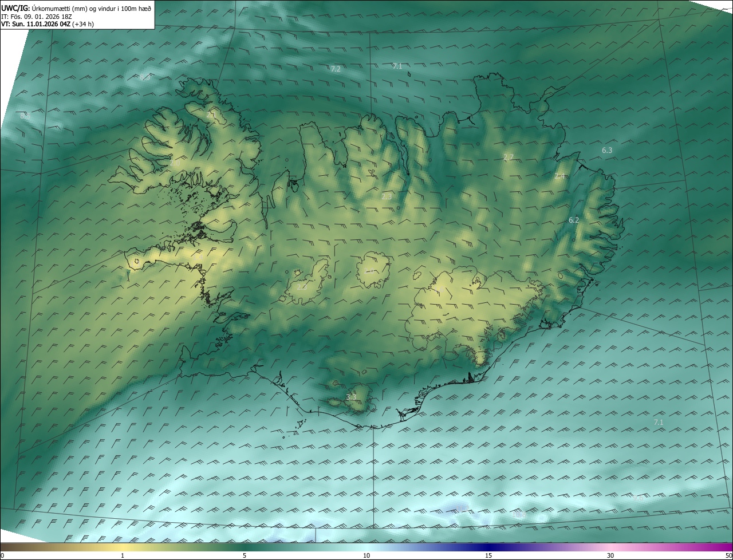
Task: Click the 50 tick on the color scale
Action: (728, 555)
